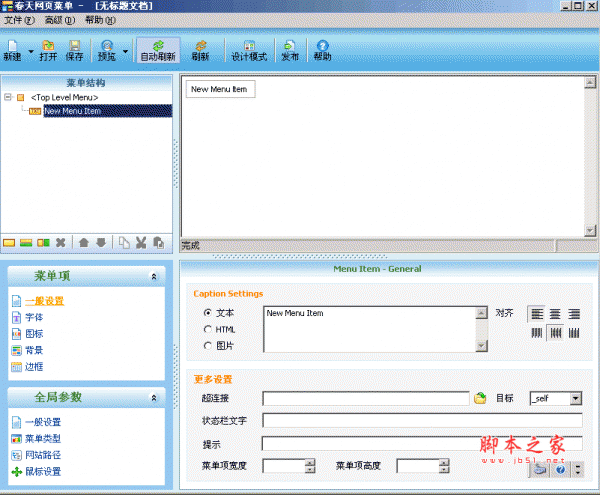
Task: Delete menu item with the X icon
Action: pyautogui.click(x=61, y=242)
